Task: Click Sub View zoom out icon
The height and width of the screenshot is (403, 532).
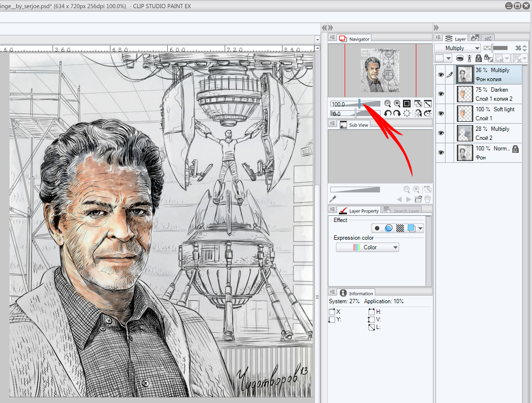Action: (x=406, y=190)
